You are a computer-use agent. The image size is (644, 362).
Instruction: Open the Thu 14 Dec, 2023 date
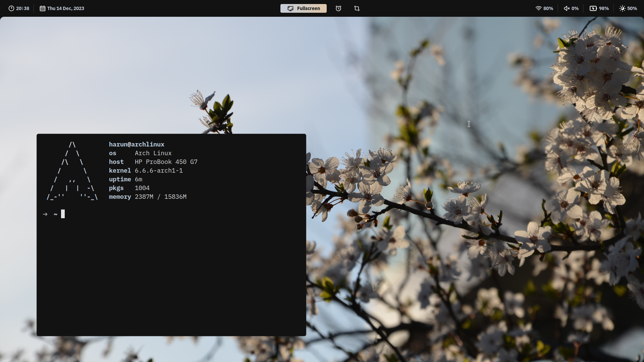tap(65, 8)
